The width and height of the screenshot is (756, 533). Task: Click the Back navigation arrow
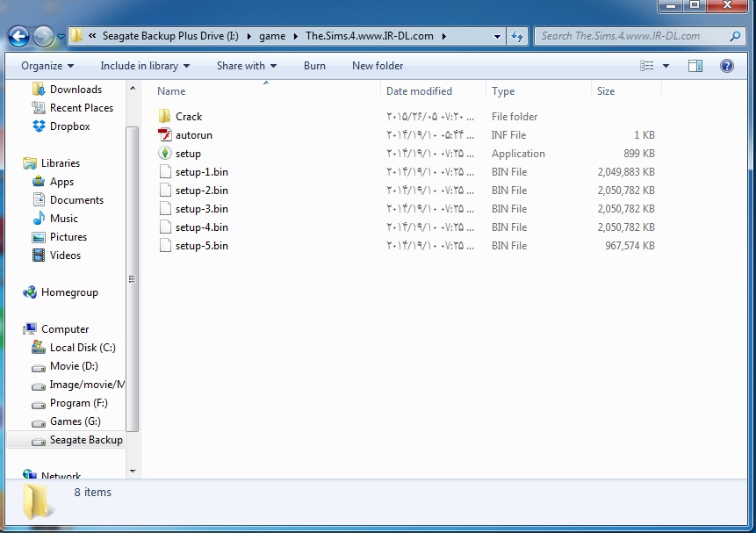point(18,36)
